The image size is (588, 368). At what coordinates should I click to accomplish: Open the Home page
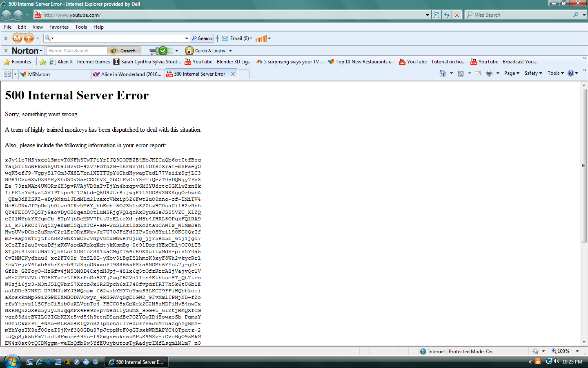tap(444, 73)
